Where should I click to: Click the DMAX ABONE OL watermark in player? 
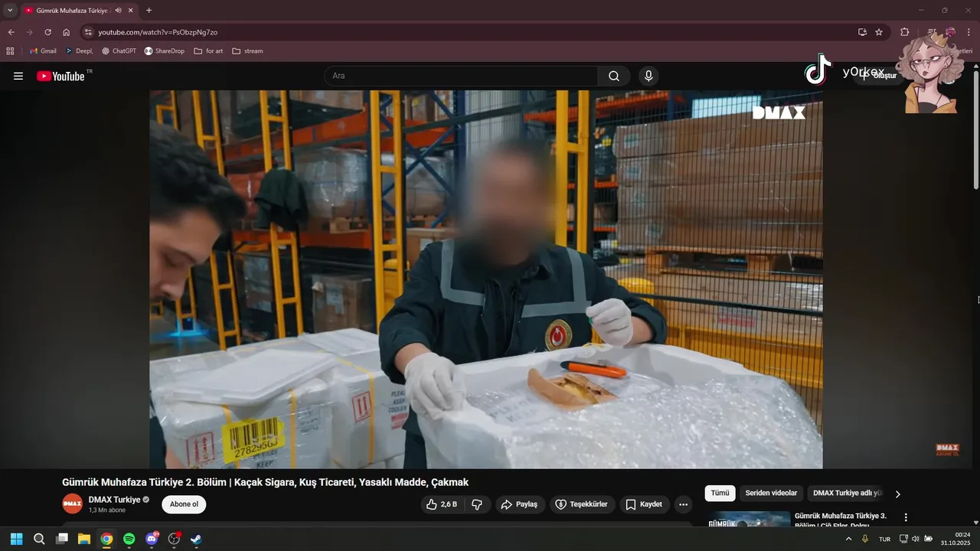(x=947, y=449)
